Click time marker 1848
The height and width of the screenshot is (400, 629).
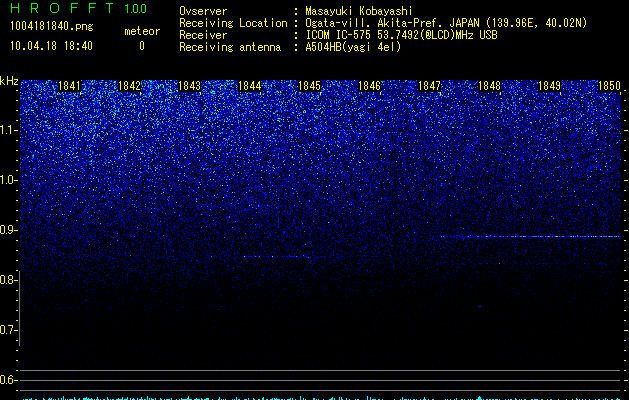tap(489, 86)
